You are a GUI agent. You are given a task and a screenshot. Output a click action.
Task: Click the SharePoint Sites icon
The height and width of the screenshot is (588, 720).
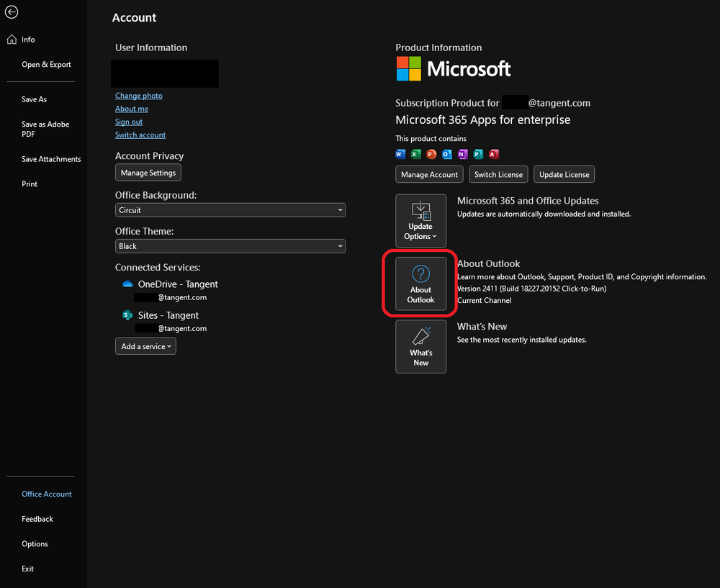pyautogui.click(x=127, y=315)
